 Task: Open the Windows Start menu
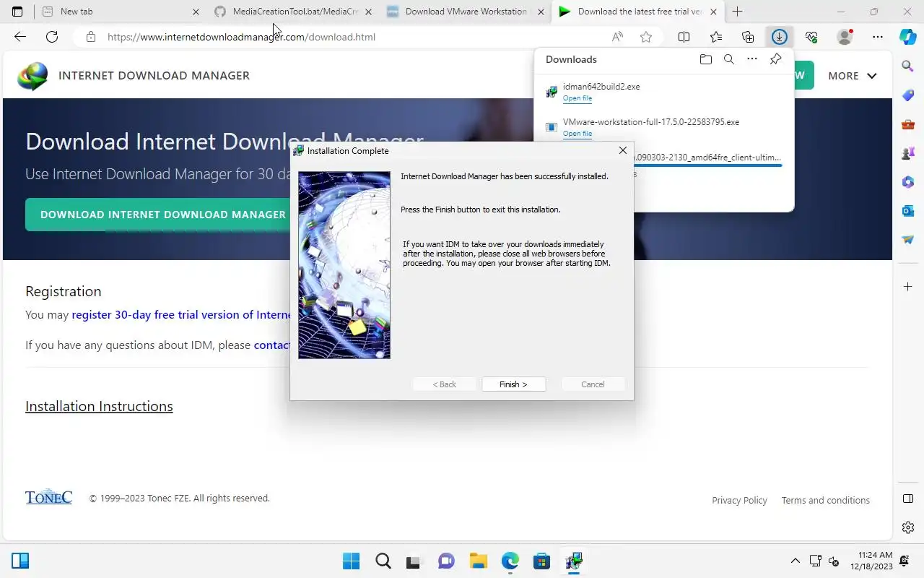click(351, 561)
